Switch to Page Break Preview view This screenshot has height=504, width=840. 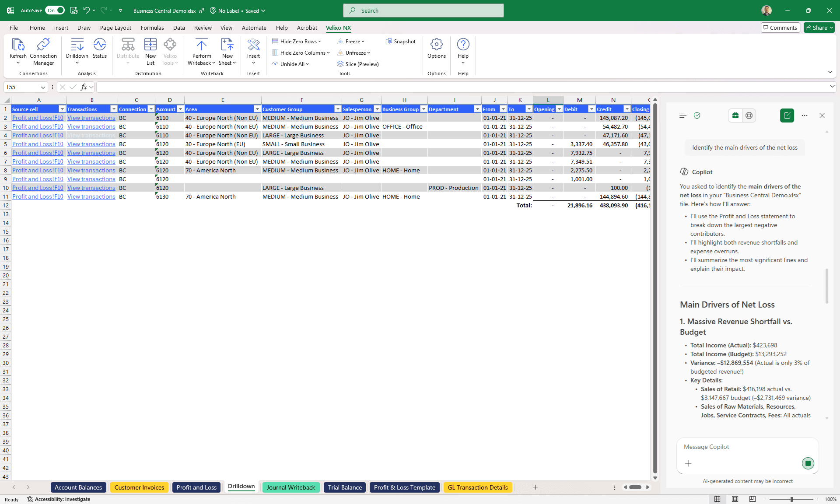point(752,499)
